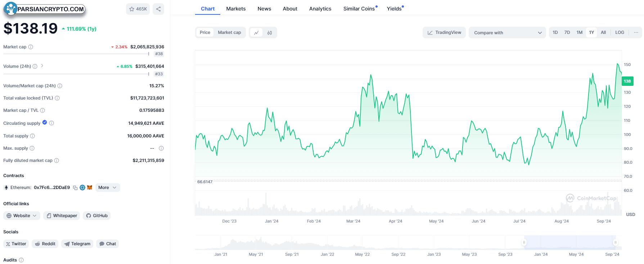Click the ParsianCrypto.com logo

(x=45, y=9)
